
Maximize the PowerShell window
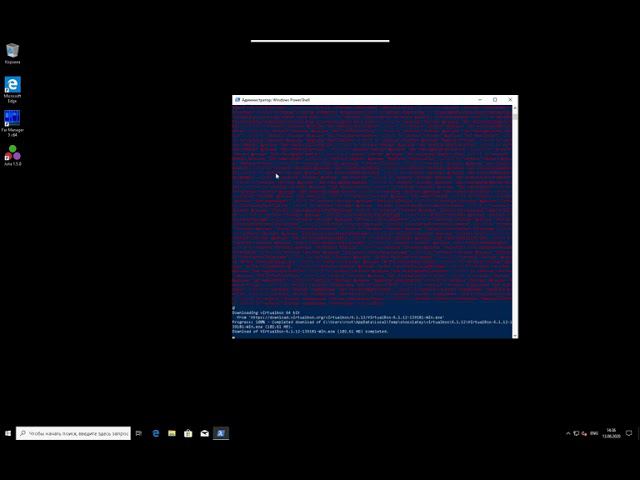click(495, 100)
